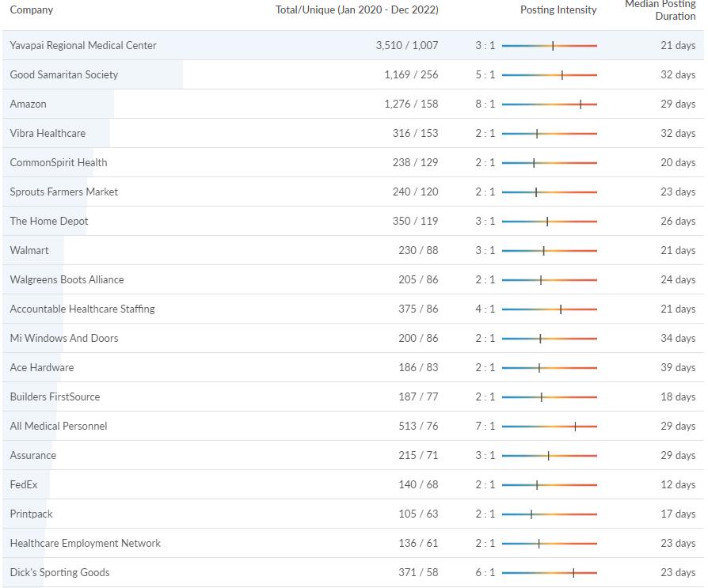Select Walmart company row
Image resolution: width=708 pixels, height=588 pixels.
[x=29, y=250]
